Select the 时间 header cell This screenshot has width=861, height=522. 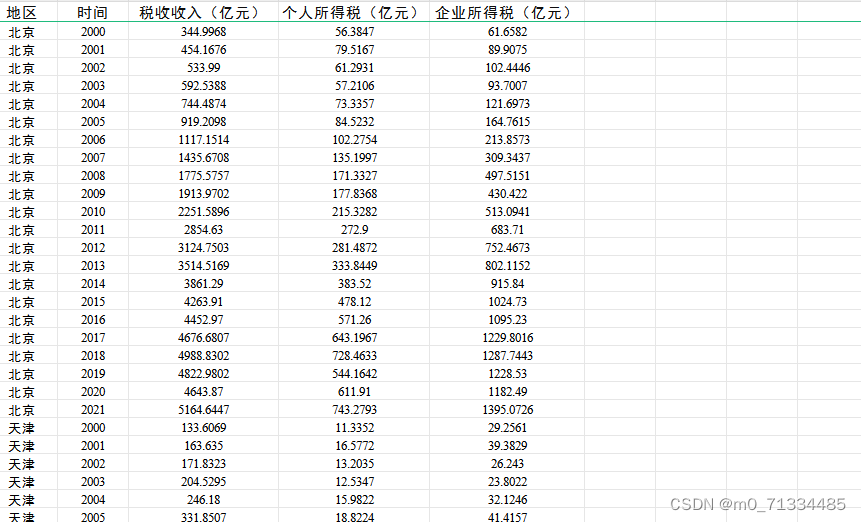coord(92,13)
